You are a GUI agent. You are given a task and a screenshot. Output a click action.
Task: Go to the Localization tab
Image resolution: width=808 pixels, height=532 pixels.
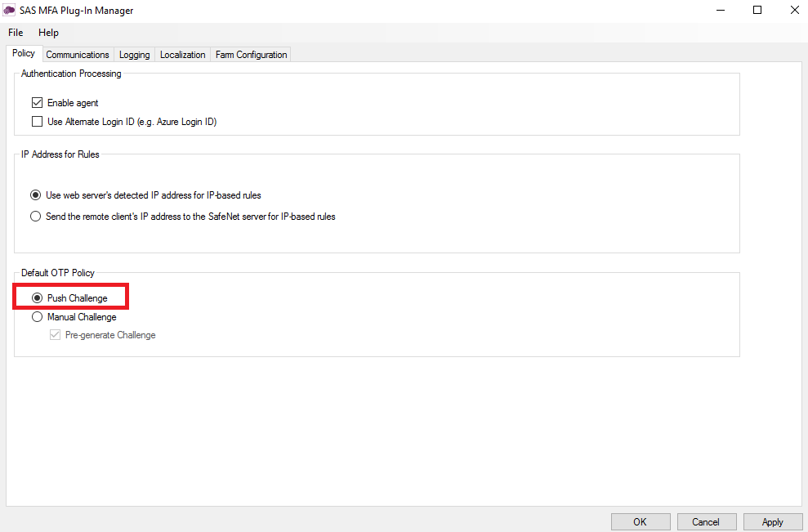(182, 55)
